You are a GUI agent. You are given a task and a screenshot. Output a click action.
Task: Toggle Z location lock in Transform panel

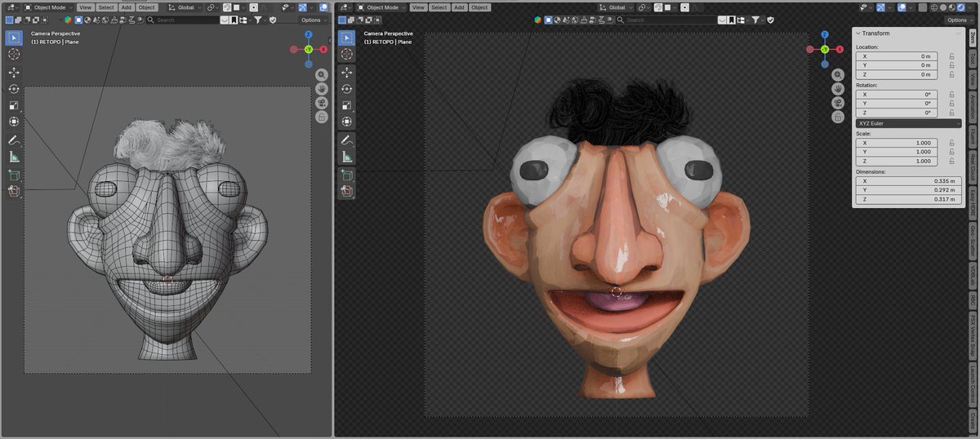951,74
